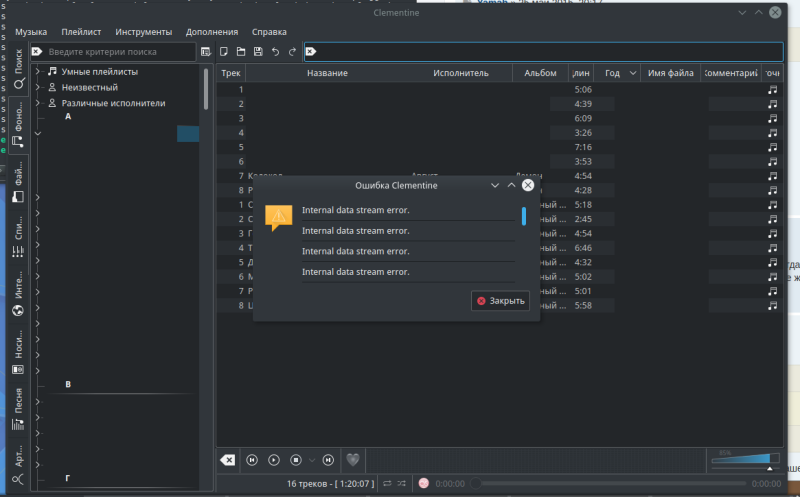
Task: Redo playlist change
Action: click(292, 52)
